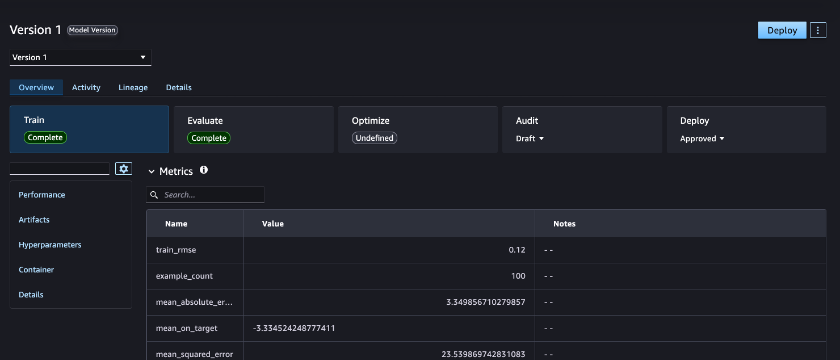Click the value 0.12

click(517, 250)
